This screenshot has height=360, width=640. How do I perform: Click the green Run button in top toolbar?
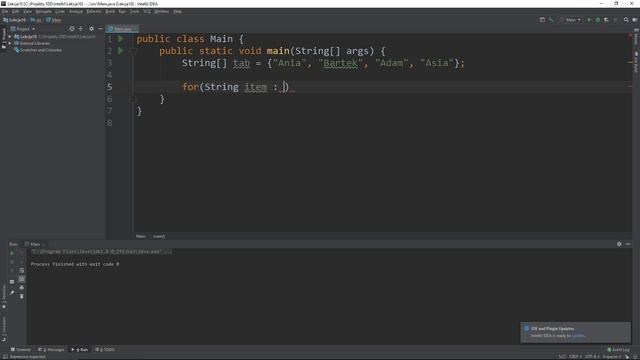589,20
